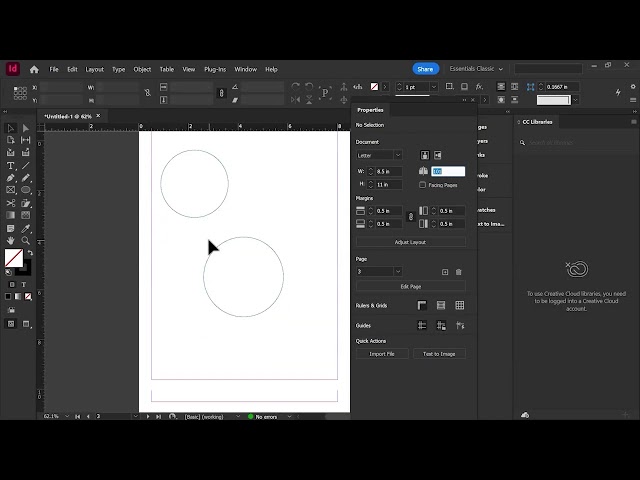The image size is (640, 480).
Task: Click the delete page trash icon
Action: coord(458,272)
